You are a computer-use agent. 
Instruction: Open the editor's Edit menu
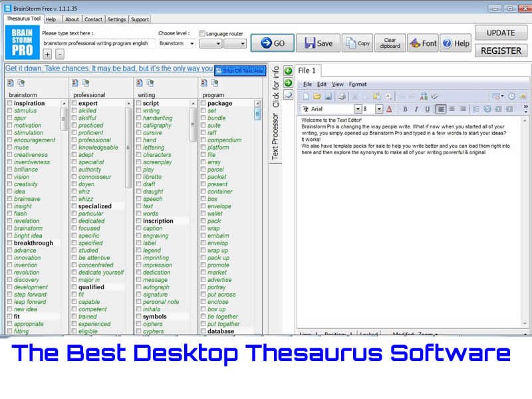point(322,84)
